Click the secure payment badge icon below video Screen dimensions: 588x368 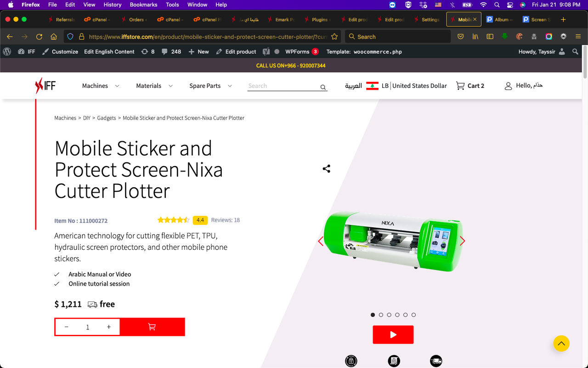pos(351,361)
